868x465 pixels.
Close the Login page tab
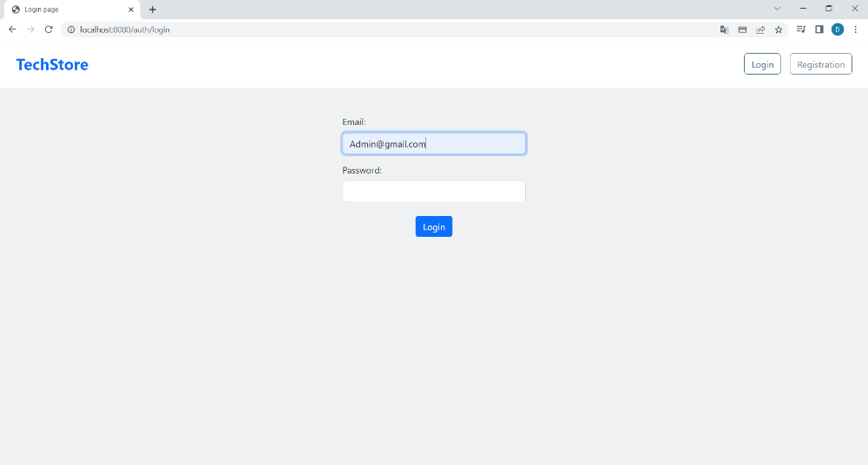(x=131, y=10)
